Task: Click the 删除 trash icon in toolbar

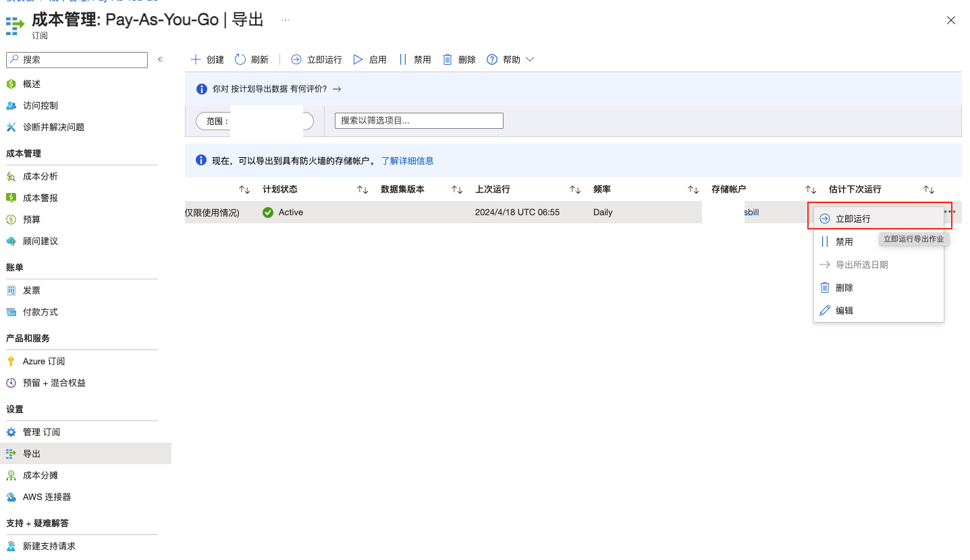Action: pyautogui.click(x=447, y=59)
